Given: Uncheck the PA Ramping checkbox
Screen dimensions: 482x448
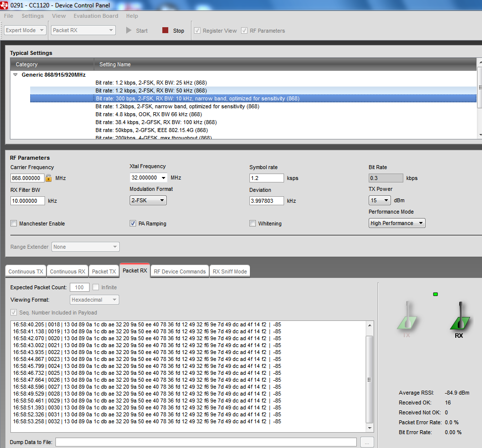Looking at the screenshot, I should (x=133, y=223).
